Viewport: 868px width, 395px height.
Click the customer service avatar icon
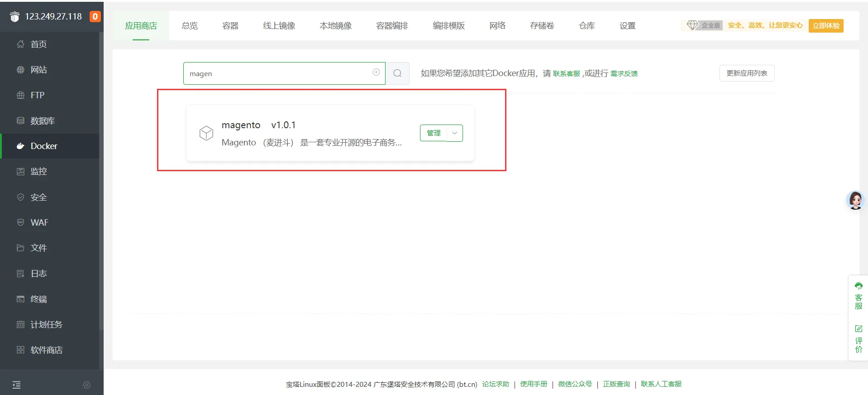click(855, 200)
